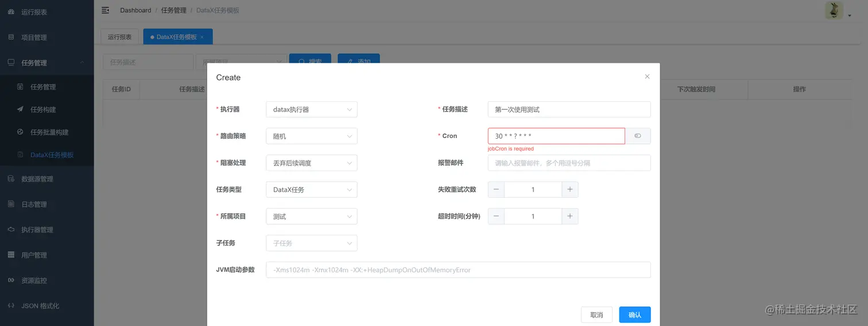Collapse the 任务管理 sidebar group
The image size is (868, 326).
point(82,63)
